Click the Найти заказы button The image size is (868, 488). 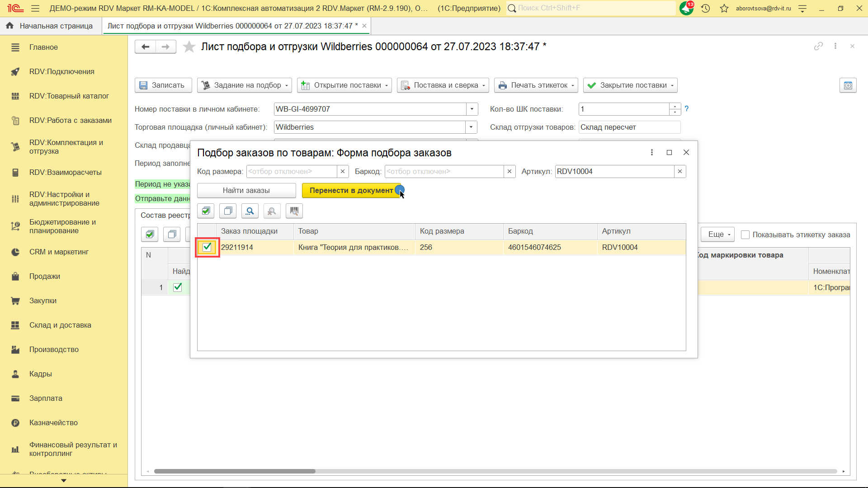click(246, 190)
